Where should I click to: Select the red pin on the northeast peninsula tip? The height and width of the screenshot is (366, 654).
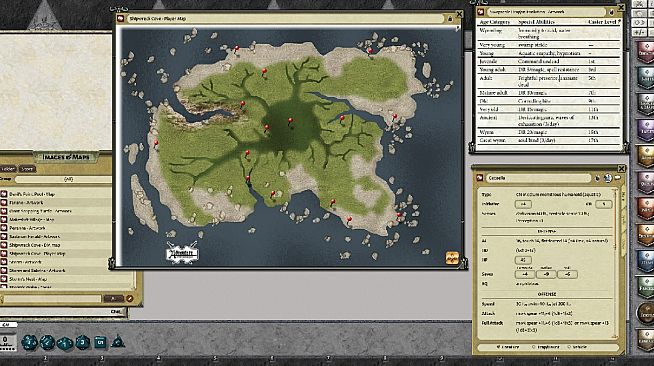coord(370,52)
